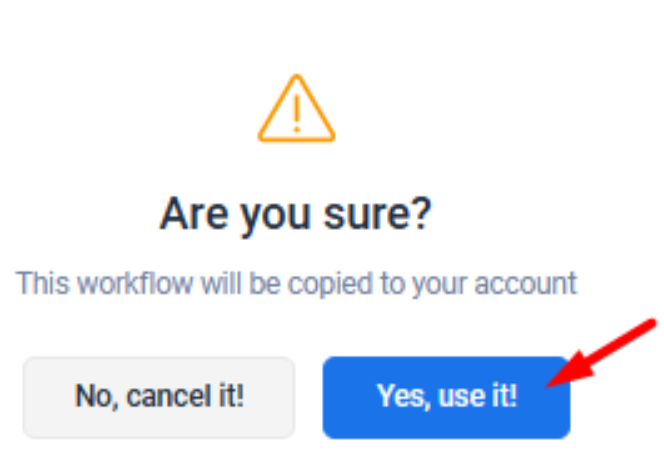Choose "Yes, use it!" to proceed
Screen dimensions: 664x453
446,397
